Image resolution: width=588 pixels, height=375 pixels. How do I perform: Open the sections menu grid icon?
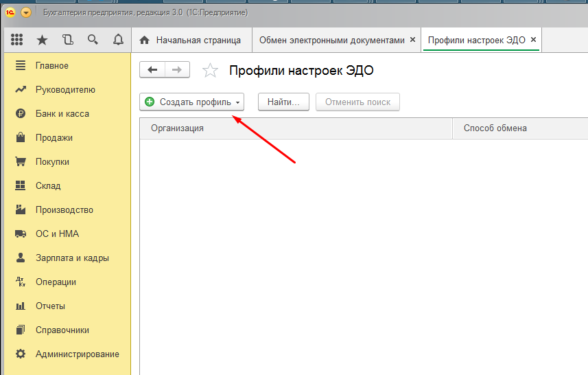click(16, 39)
